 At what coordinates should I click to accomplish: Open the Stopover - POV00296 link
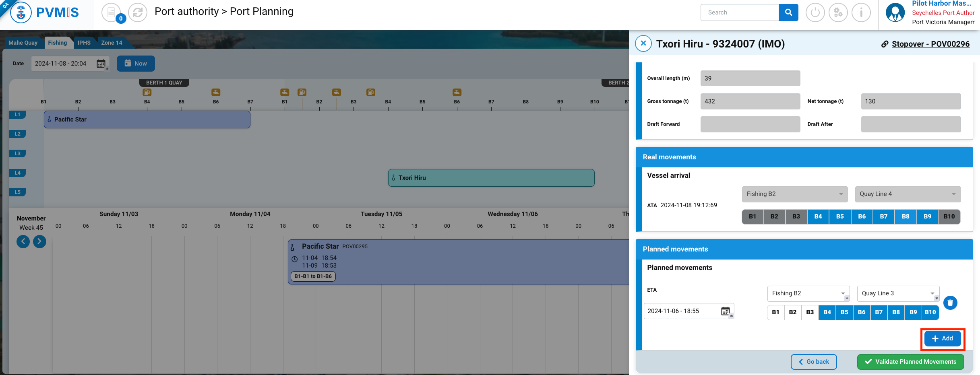pos(930,44)
